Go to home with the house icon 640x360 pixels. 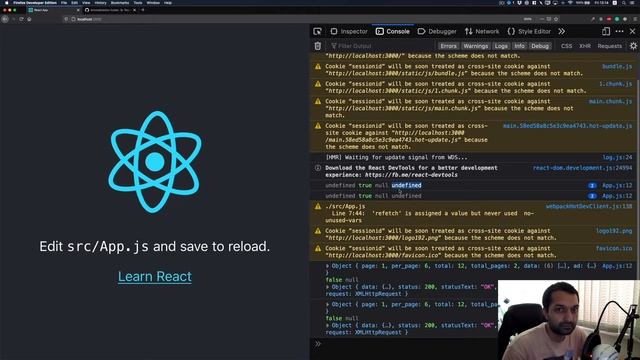29,19
